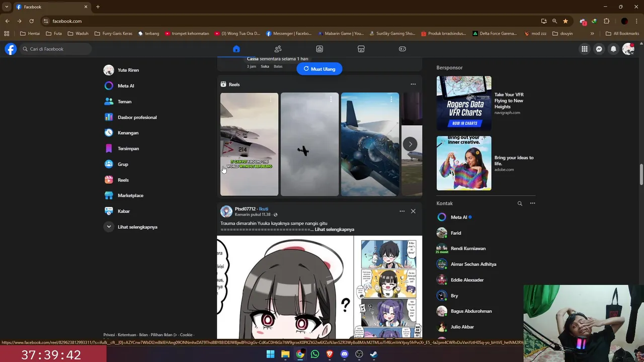The width and height of the screenshot is (644, 362).
Task: Open options on the third reel thumbnail
Action: [x=391, y=100]
